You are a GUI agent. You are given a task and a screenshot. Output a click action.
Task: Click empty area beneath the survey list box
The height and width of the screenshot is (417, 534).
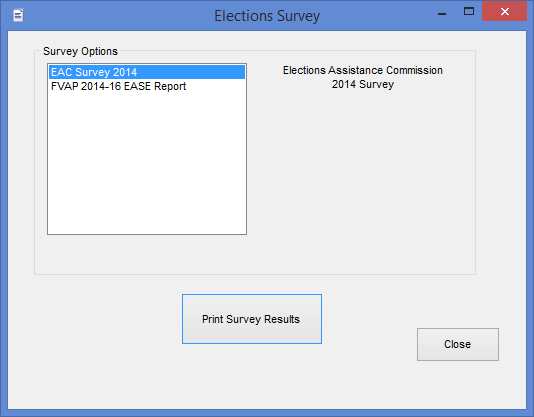click(146, 254)
